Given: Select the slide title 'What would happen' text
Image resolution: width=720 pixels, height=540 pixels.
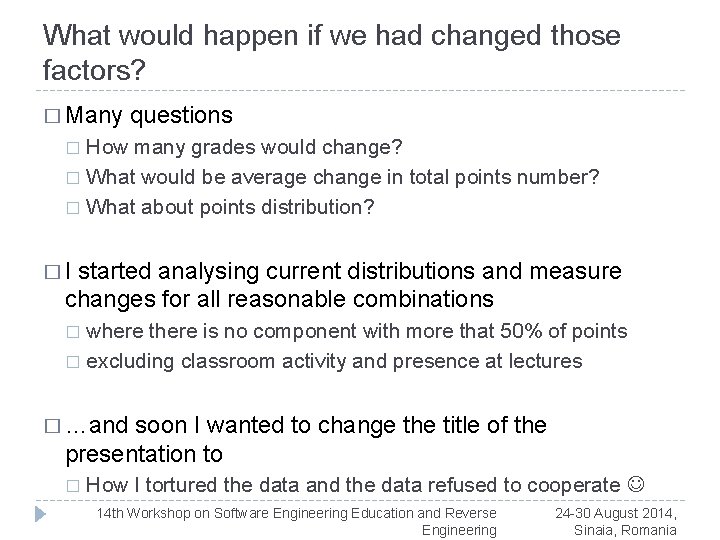Looking at the screenshot, I should point(332,52).
